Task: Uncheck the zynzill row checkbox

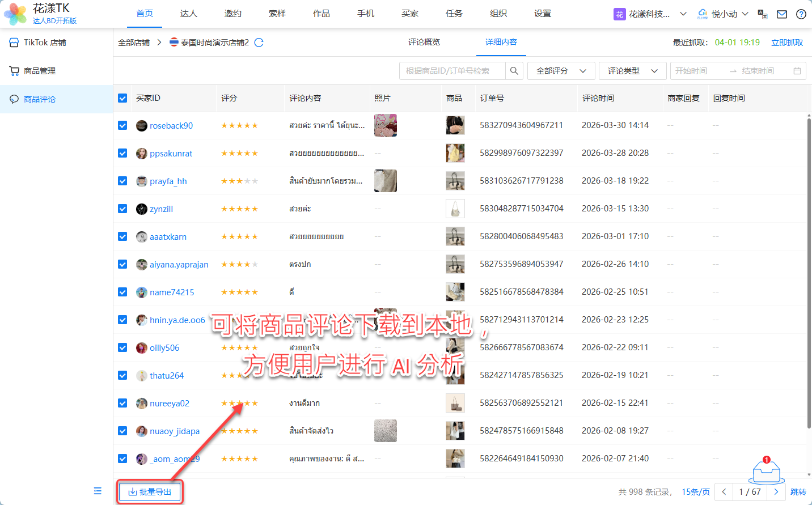Action: (x=122, y=209)
